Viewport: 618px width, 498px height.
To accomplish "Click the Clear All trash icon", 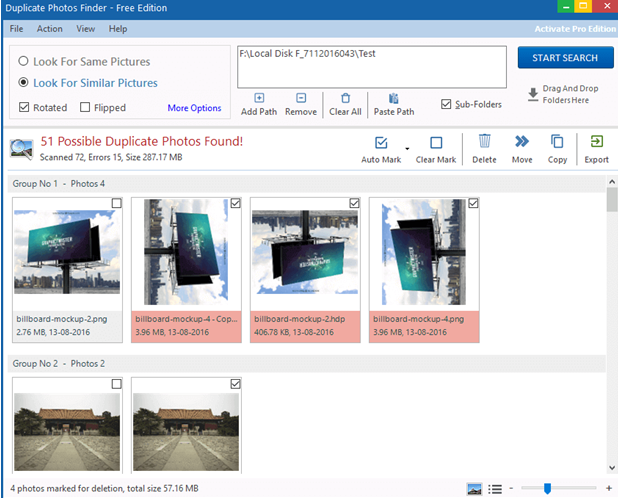I will click(345, 98).
